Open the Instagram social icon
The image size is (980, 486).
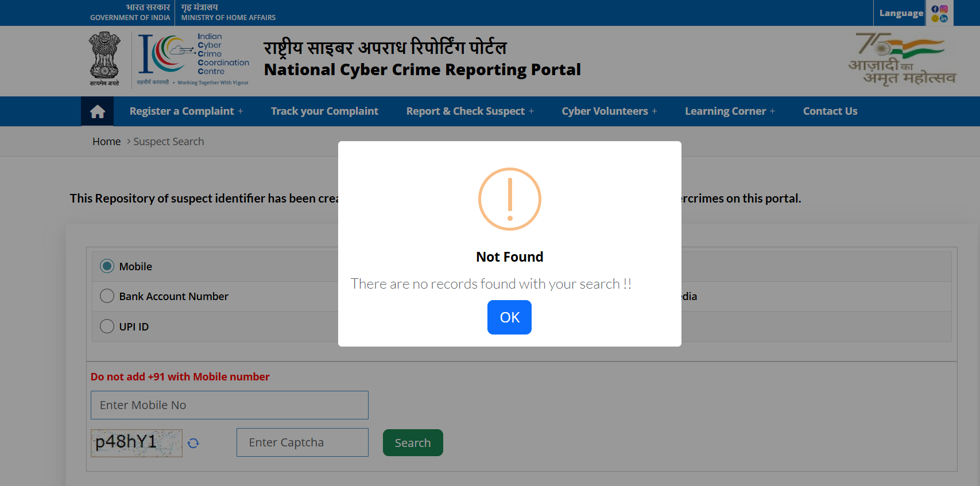[x=944, y=9]
